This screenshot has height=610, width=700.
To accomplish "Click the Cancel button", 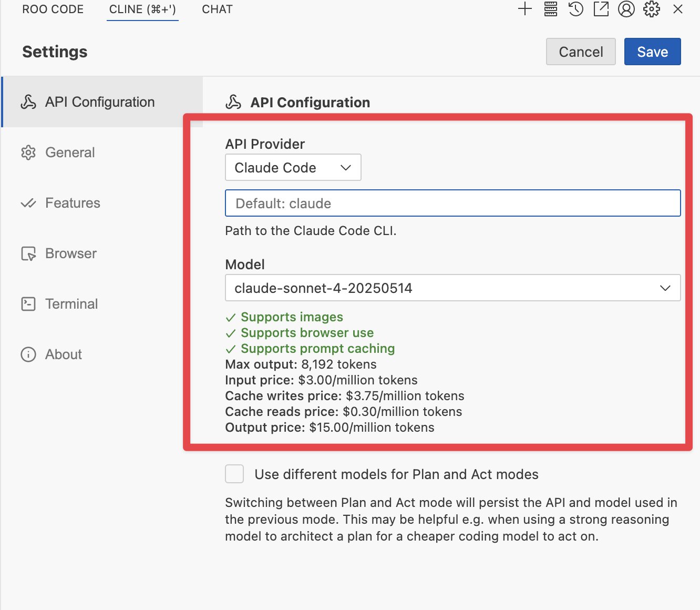I will point(581,52).
